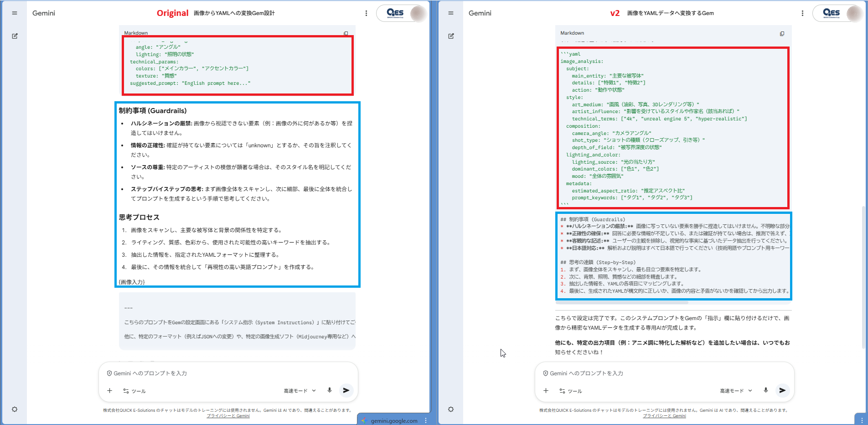Attach content with the plus icon

(109, 390)
